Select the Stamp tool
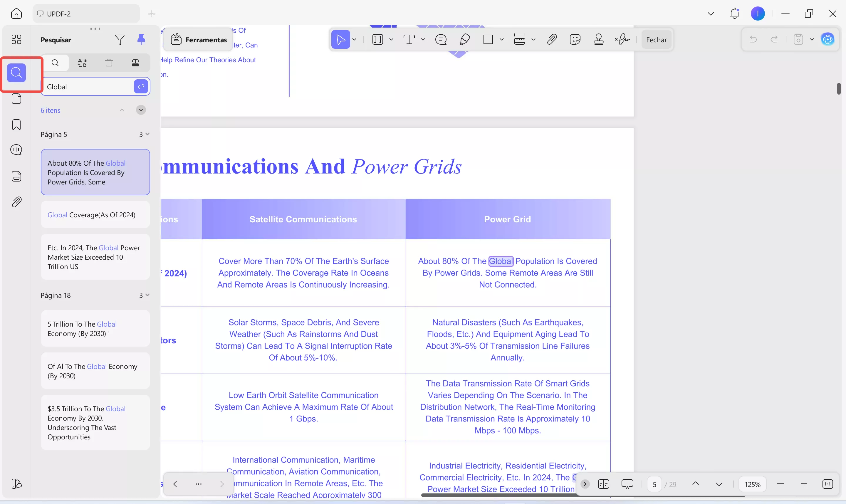Screen dimensions: 846x504 pyautogui.click(x=598, y=40)
